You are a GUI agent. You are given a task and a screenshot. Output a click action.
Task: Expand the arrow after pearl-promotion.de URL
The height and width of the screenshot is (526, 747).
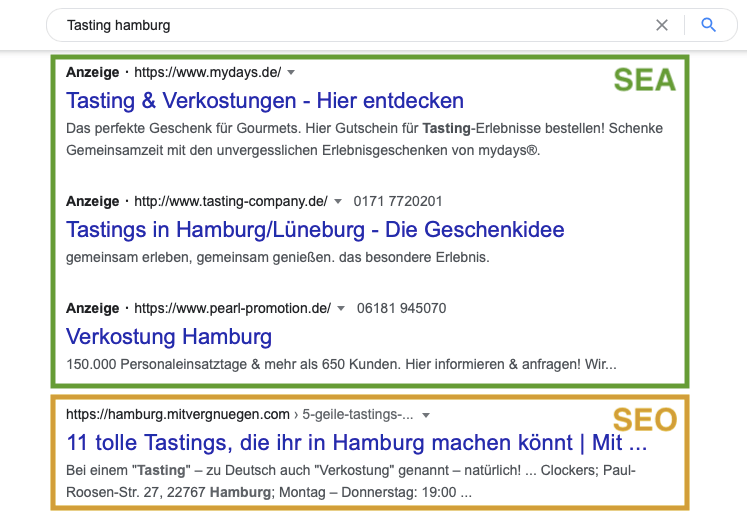341,308
